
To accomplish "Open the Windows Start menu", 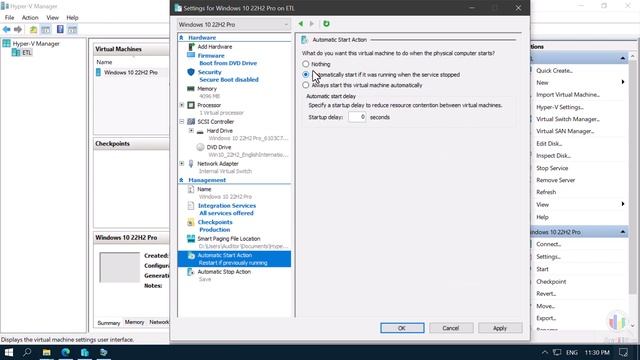I will 9,352.
